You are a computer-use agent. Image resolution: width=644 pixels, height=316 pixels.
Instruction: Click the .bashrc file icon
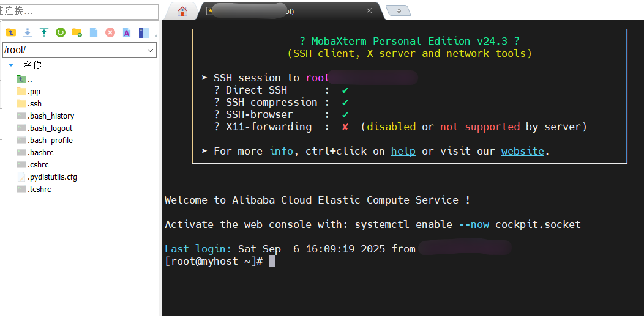(x=21, y=152)
